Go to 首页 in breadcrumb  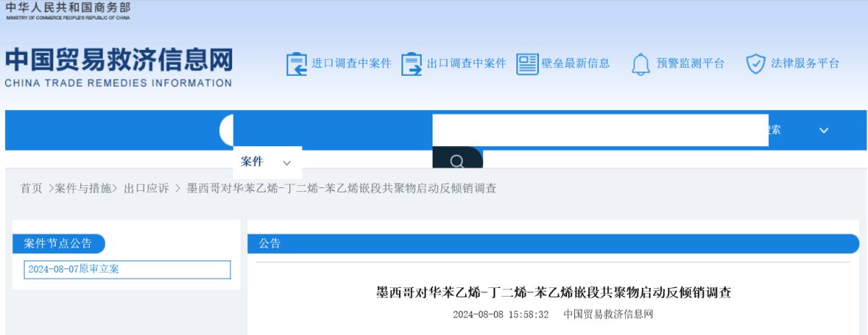coord(31,188)
